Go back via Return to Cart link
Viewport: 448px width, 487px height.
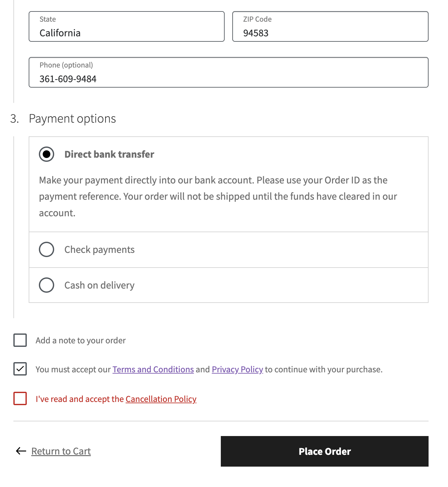(x=61, y=451)
